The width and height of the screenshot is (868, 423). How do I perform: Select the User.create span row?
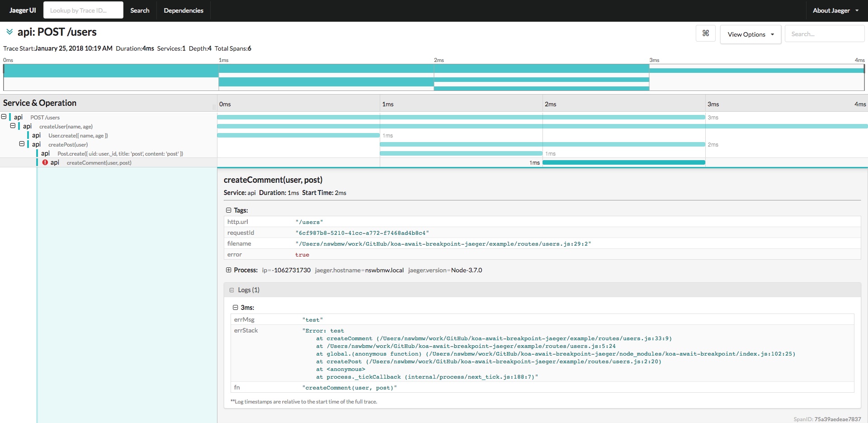click(78, 135)
